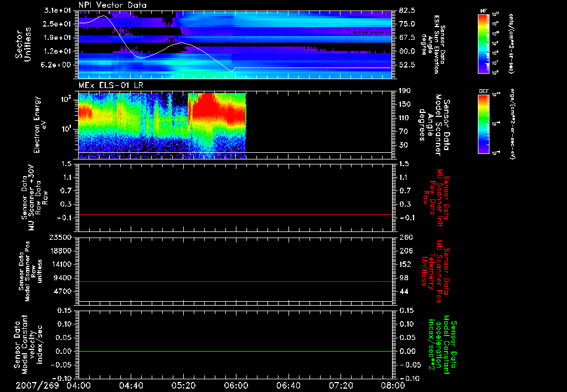Select the 06:00 time tick label

236,385
